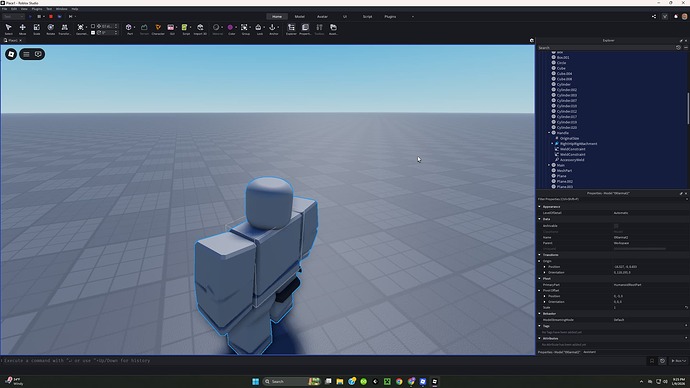Open the Plugins menu in menu bar
This screenshot has height=388, width=690.
[37, 9]
